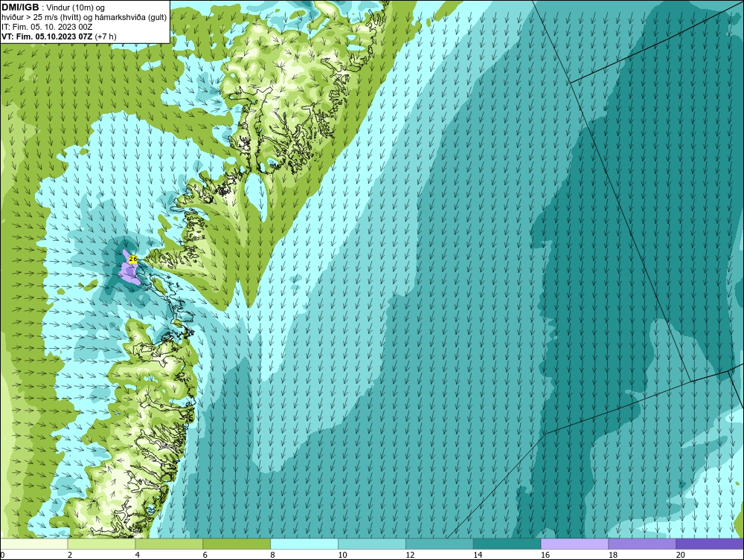Click the legend value '0'
Screen dimensions: 744x560
(2, 555)
